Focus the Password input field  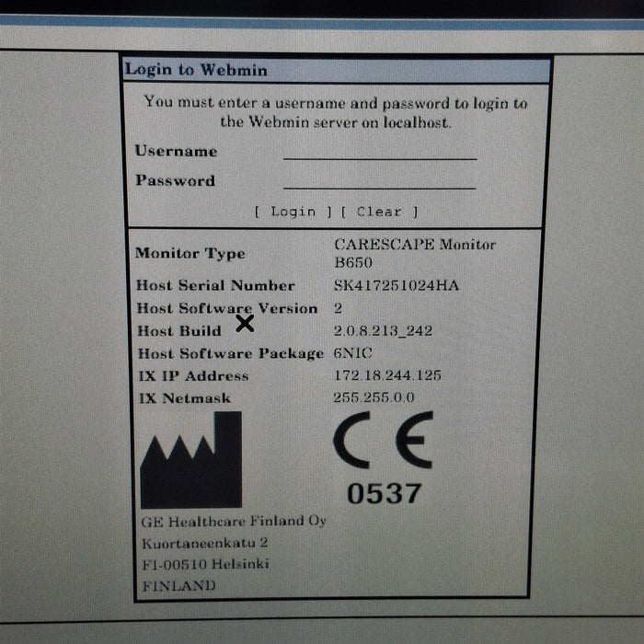tap(379, 181)
